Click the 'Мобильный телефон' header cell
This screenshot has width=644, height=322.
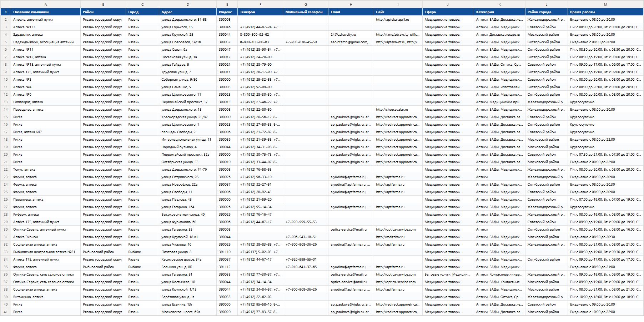pos(306,12)
